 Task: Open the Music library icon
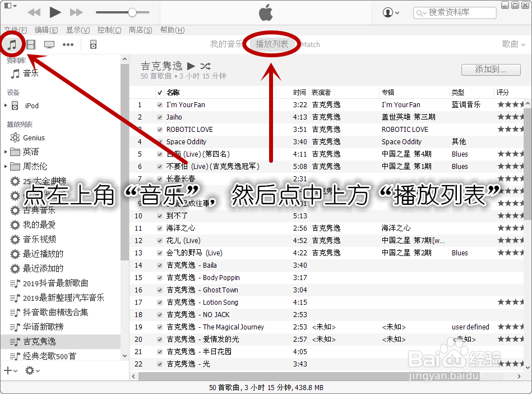point(12,44)
